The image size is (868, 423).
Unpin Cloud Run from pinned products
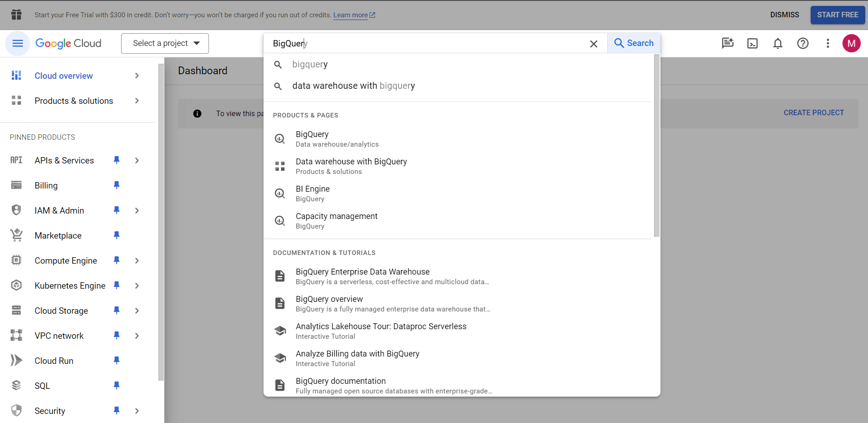(x=117, y=361)
